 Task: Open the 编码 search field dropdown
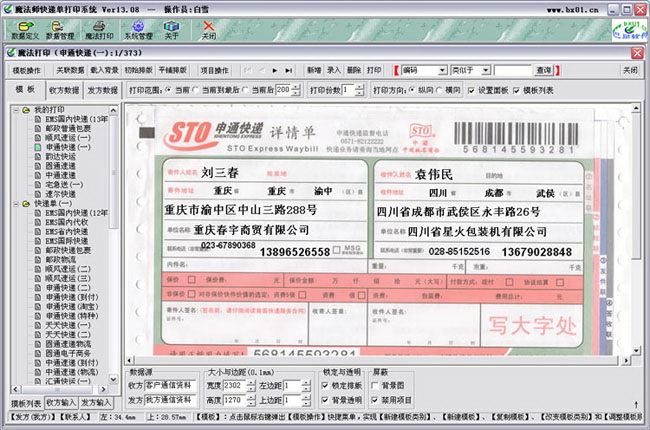[x=443, y=70]
